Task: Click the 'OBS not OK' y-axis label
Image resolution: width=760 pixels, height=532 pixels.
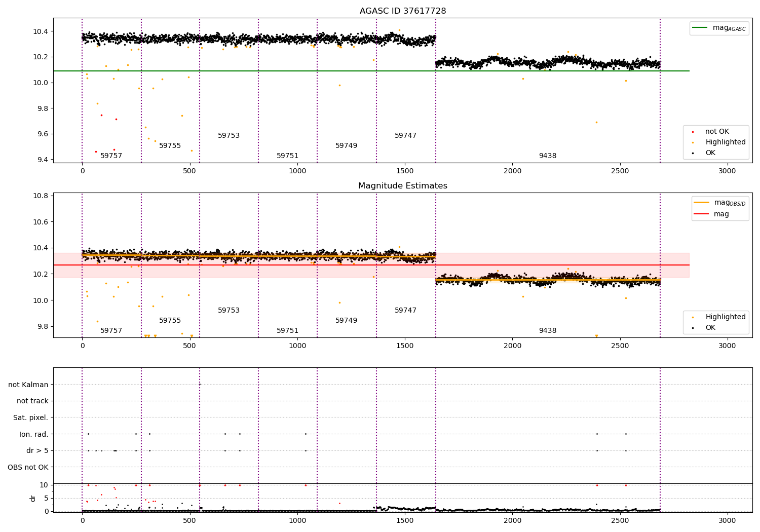Action: pos(28,468)
